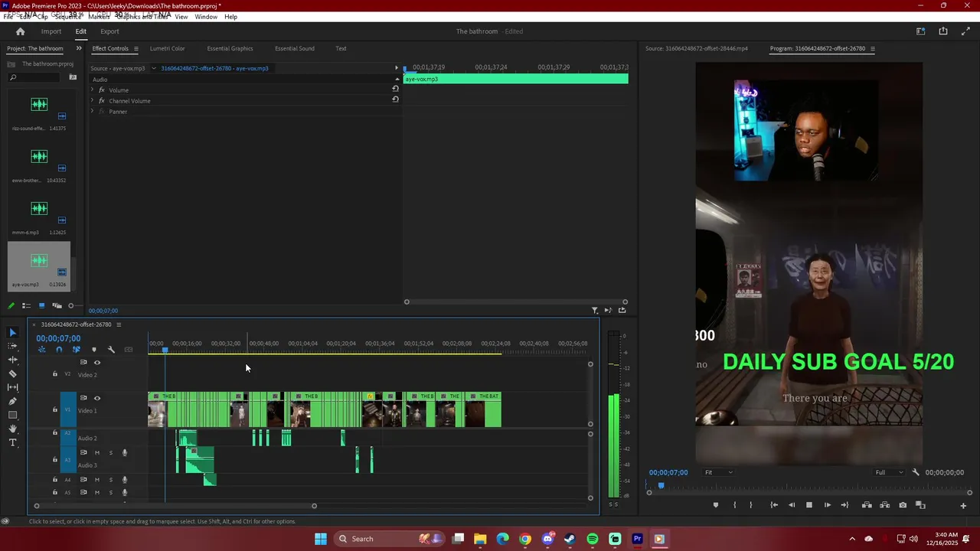Choose the Hand tool
Image resolution: width=980 pixels, height=551 pixels.
click(x=12, y=429)
